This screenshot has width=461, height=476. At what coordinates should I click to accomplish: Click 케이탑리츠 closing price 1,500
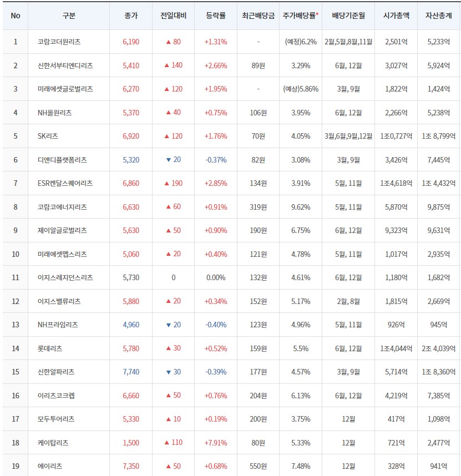click(131, 443)
